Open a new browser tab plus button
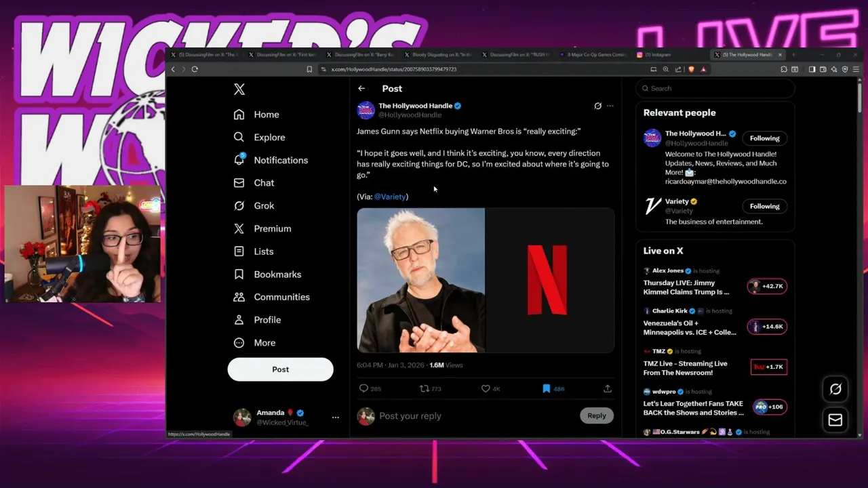The image size is (868, 488). (793, 55)
